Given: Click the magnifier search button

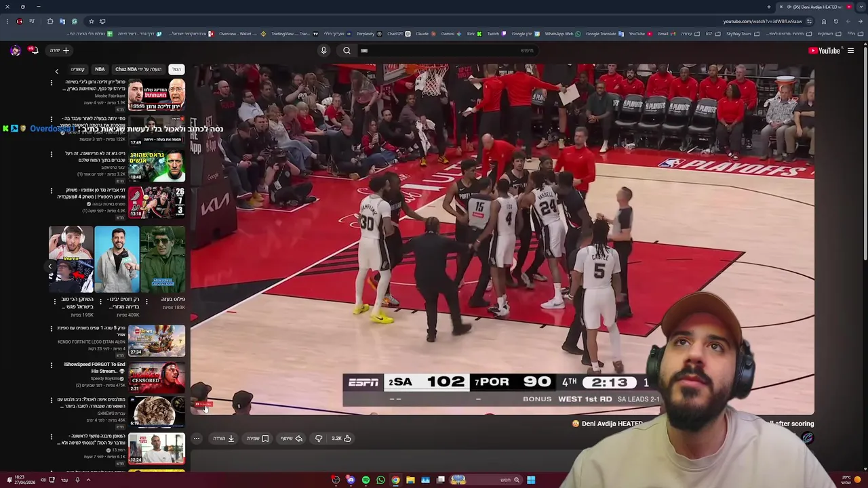Looking at the screenshot, I should (x=347, y=50).
